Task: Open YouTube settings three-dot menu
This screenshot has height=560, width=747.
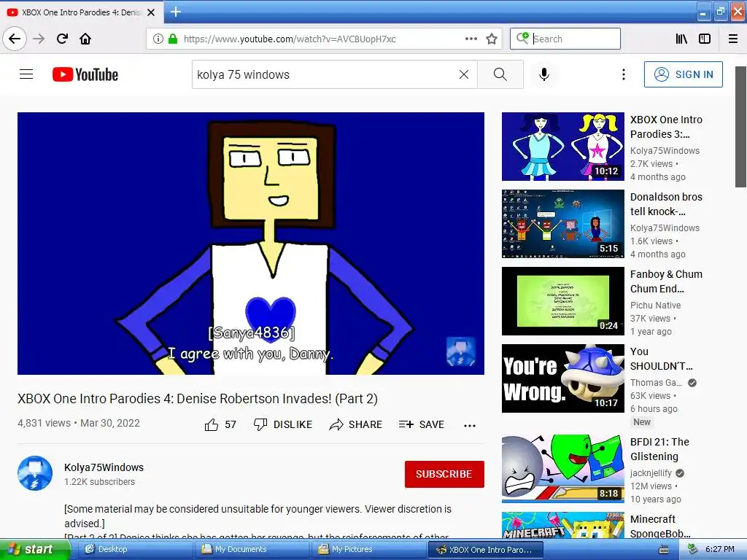Action: pos(623,74)
